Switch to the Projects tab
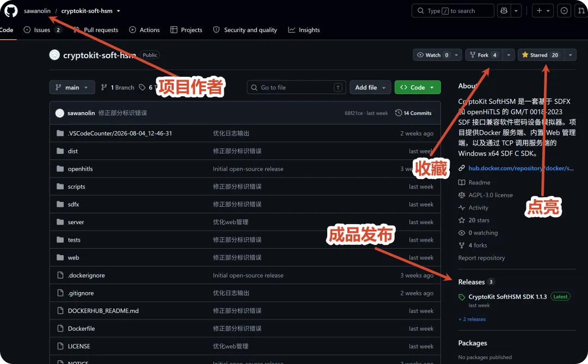The image size is (588, 364). [186, 30]
